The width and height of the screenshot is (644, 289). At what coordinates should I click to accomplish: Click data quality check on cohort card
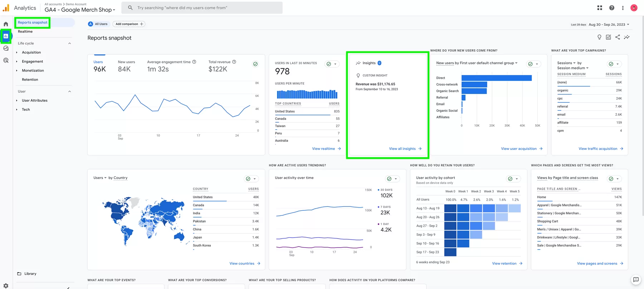tap(510, 179)
